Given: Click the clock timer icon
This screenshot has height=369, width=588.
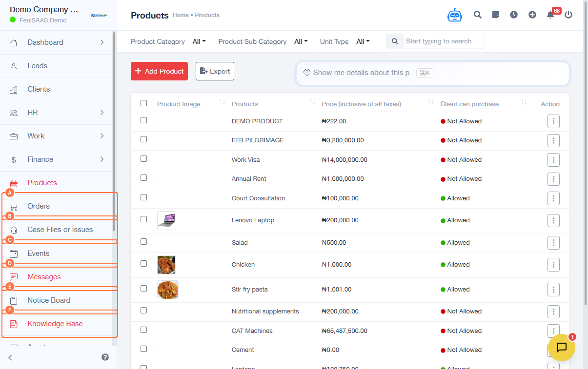Looking at the screenshot, I should click(x=514, y=15).
